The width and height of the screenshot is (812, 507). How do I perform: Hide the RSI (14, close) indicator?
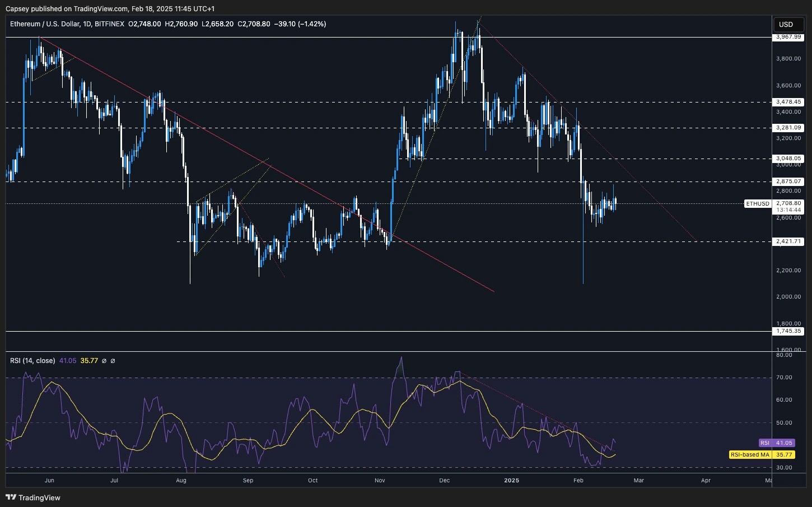point(32,361)
